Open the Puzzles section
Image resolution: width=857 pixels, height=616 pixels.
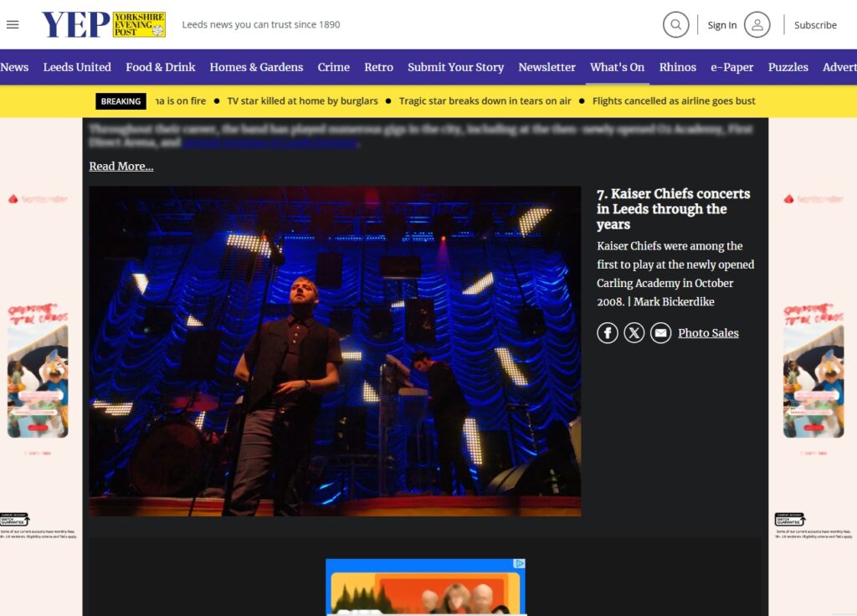point(788,67)
